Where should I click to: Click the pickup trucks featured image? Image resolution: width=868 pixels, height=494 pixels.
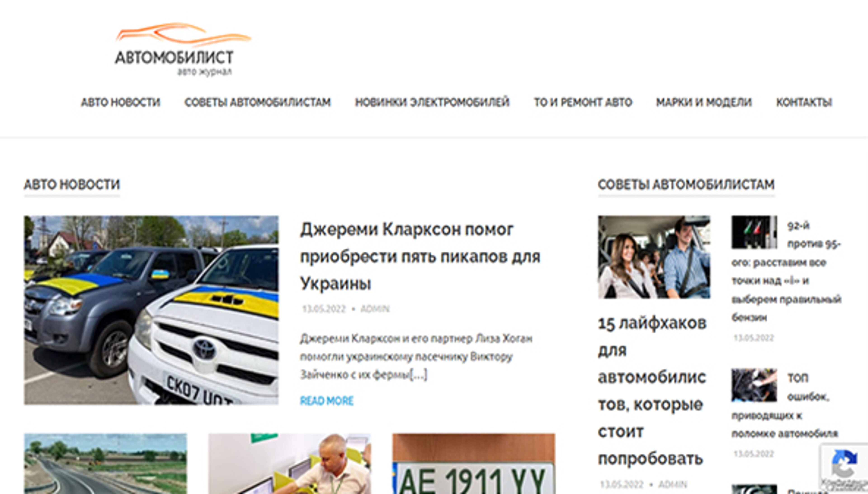[151, 310]
